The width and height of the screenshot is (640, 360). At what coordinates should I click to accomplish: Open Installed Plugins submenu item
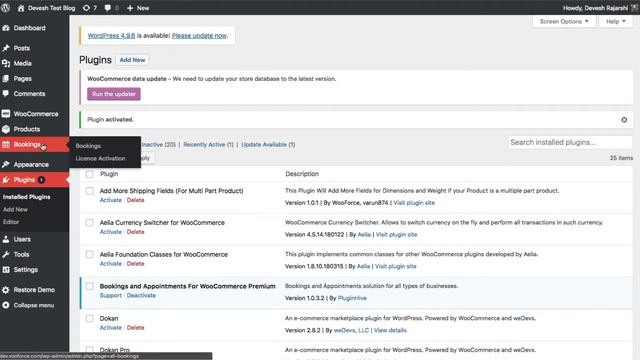(27, 197)
